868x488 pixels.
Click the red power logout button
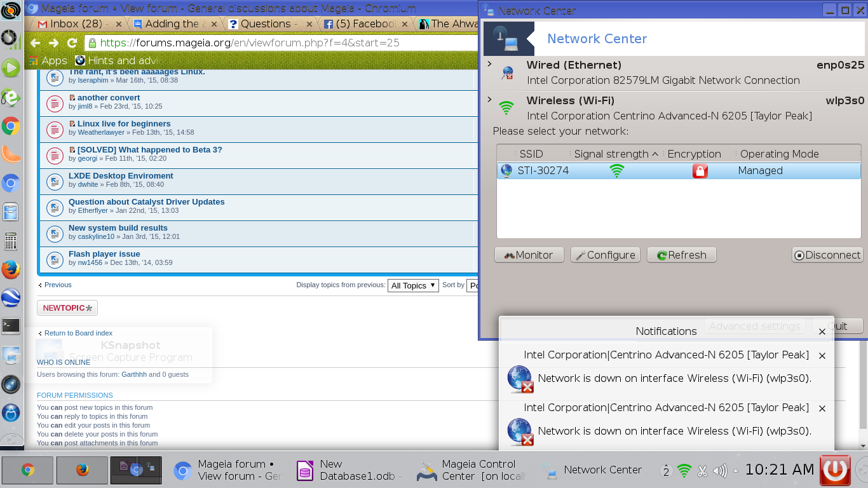click(835, 470)
